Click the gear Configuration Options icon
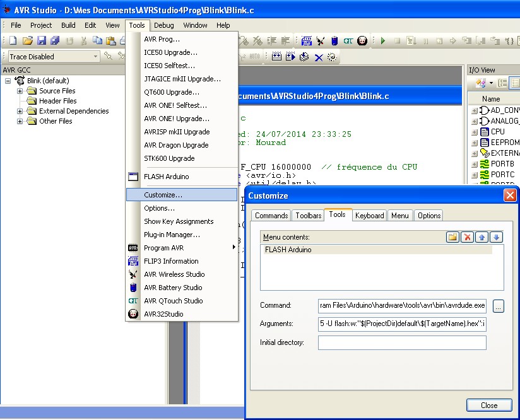The height and width of the screenshot is (420, 520). click(x=332, y=57)
